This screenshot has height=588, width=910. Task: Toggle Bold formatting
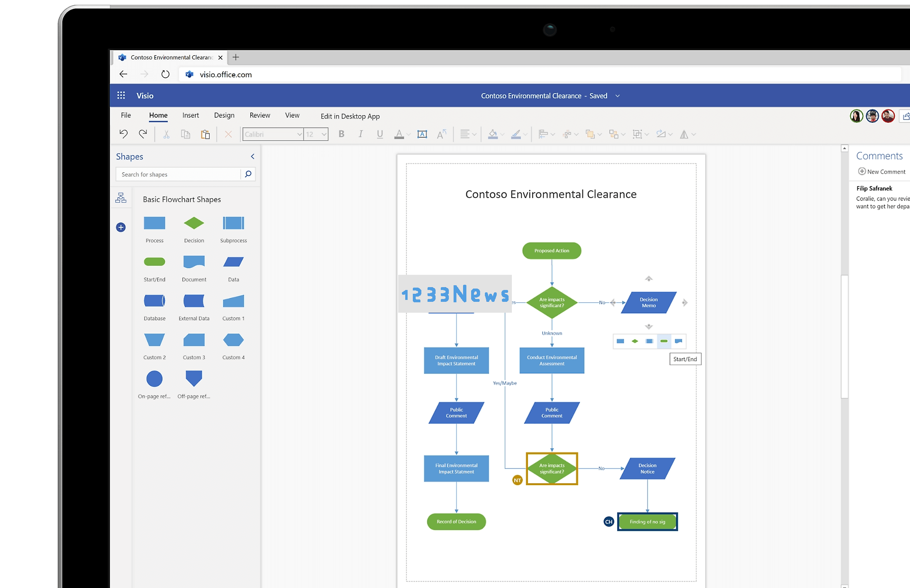click(341, 134)
